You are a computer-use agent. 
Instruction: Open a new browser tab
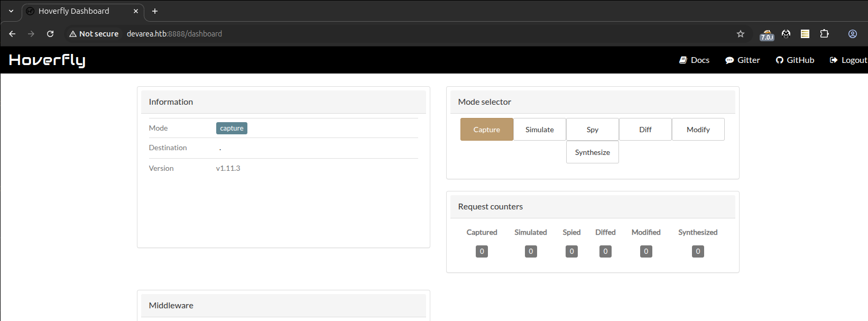[155, 11]
